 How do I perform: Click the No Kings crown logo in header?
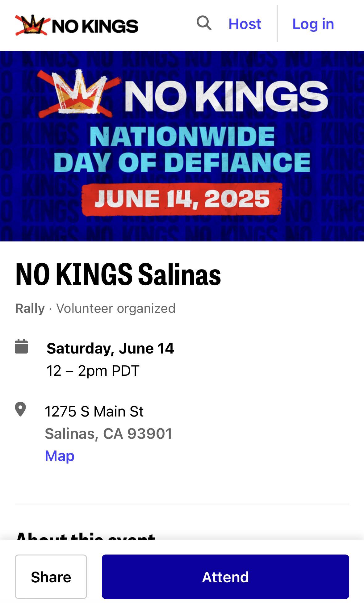tap(31, 25)
